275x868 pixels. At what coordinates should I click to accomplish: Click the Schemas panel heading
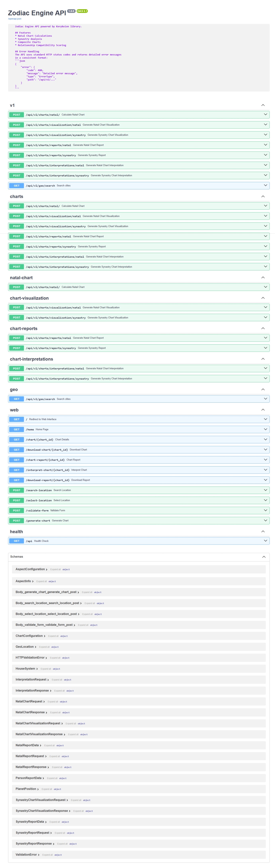17,557
